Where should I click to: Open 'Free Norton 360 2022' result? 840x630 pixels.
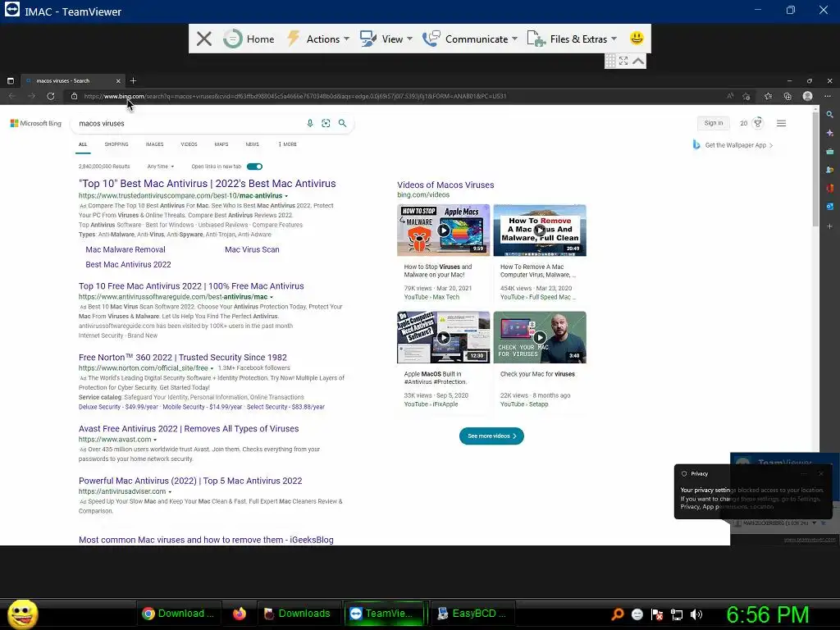[x=183, y=358]
